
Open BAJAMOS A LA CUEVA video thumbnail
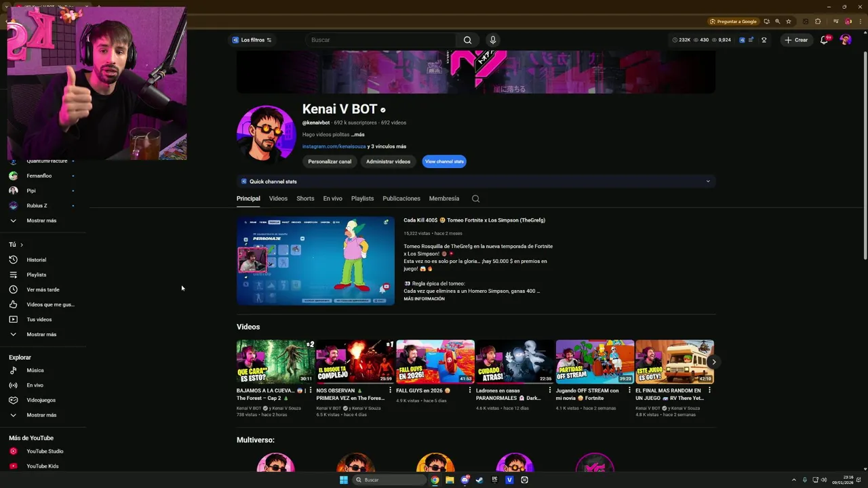pyautogui.click(x=275, y=362)
